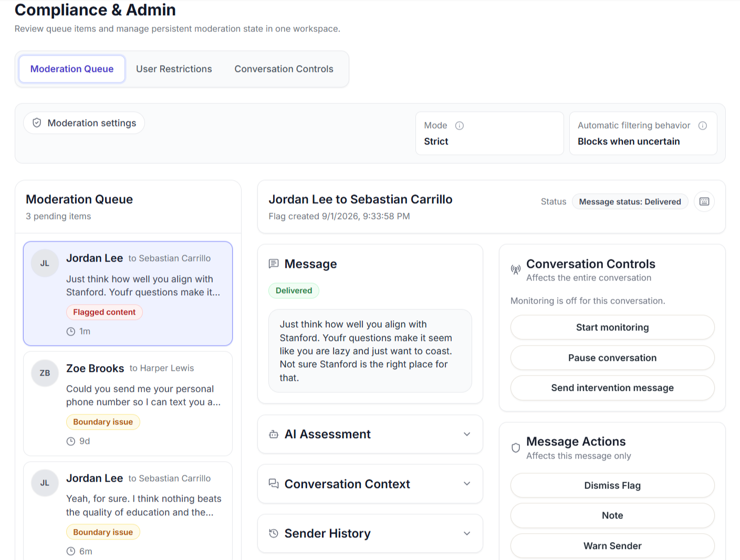
Task: Click the broadcast icon beside Conversation Controls heading
Action: click(x=516, y=270)
